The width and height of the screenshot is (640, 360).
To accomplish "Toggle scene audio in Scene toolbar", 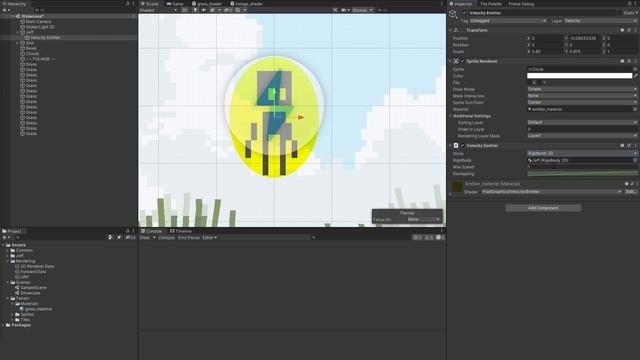I will pos(204,10).
